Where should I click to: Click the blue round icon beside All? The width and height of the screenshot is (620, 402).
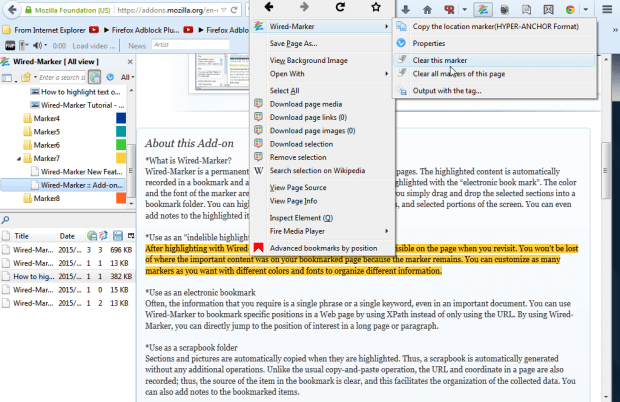pyautogui.click(x=110, y=77)
